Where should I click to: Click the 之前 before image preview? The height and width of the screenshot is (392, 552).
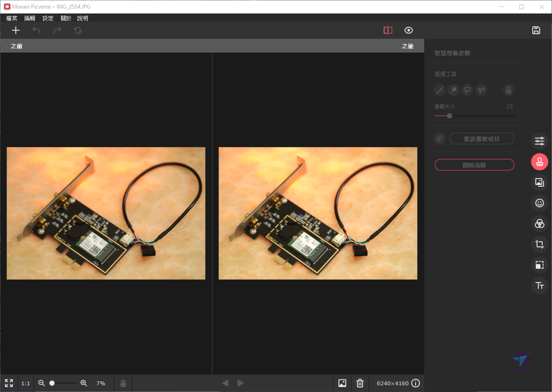[x=106, y=213]
